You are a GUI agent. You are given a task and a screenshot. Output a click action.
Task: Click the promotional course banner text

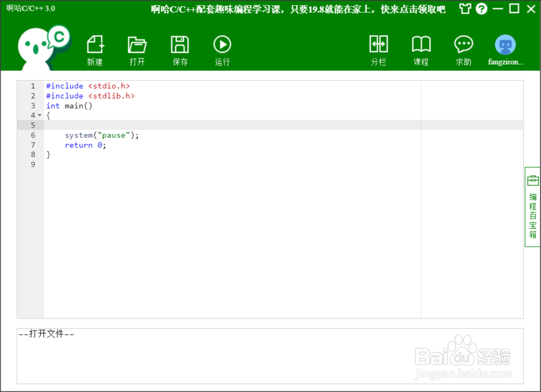tap(298, 9)
